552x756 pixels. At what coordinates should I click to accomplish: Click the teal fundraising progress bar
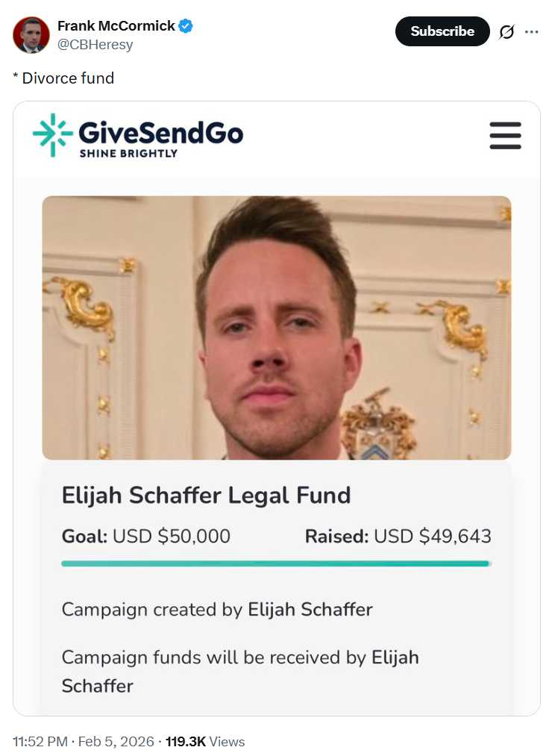point(276,563)
